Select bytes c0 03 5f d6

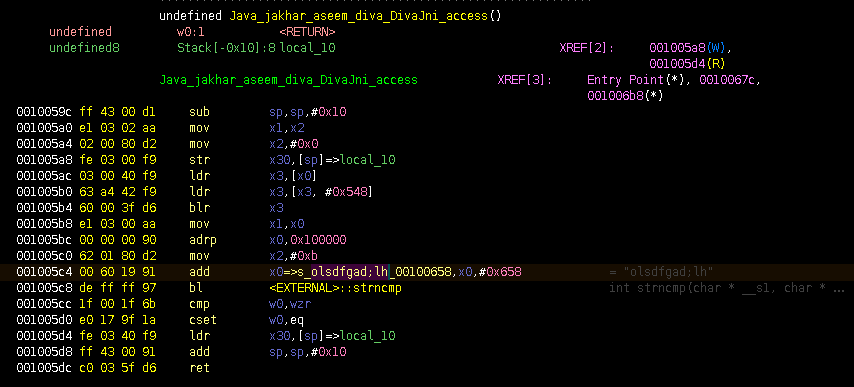118,368
